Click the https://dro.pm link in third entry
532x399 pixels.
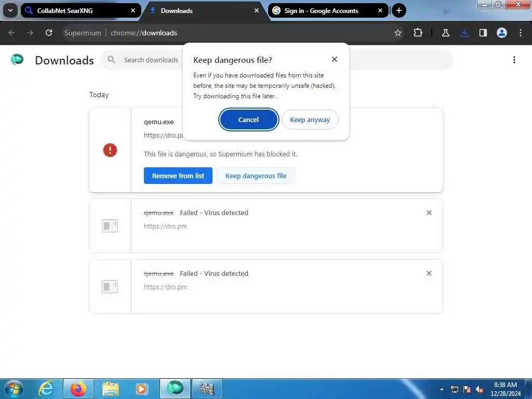tap(165, 287)
